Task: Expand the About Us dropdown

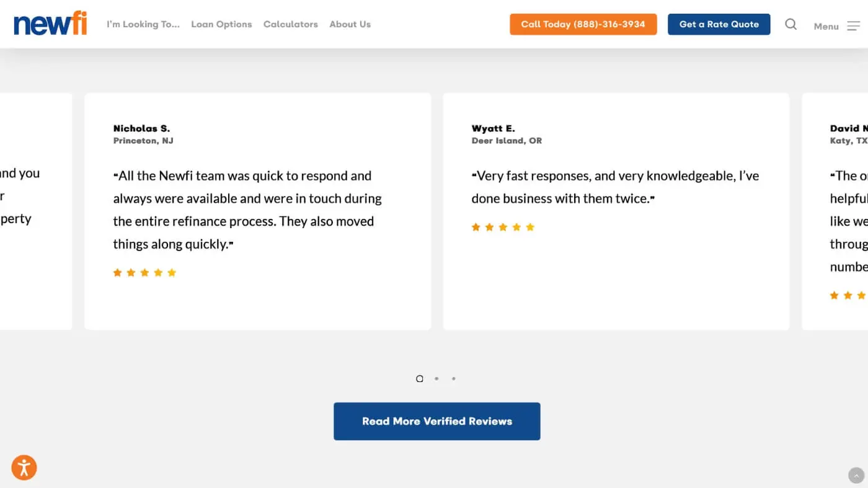Action: click(x=350, y=24)
